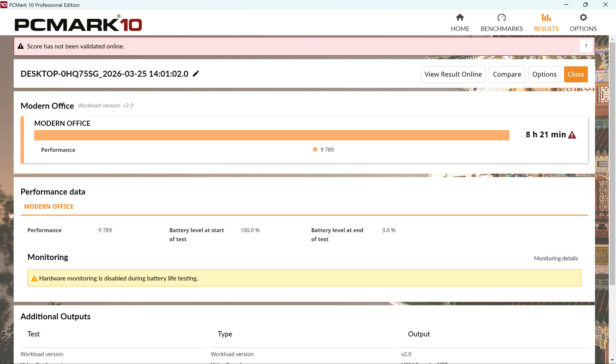Click the result name DESKTOP-0HQ75SG_2026-03-25 14:01:02.0

104,74
